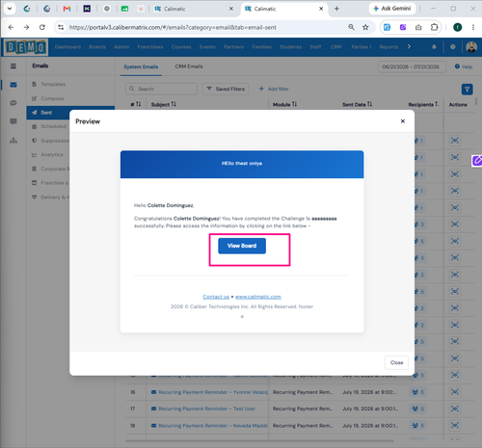Click the blue filter funnel icon button

(467, 90)
